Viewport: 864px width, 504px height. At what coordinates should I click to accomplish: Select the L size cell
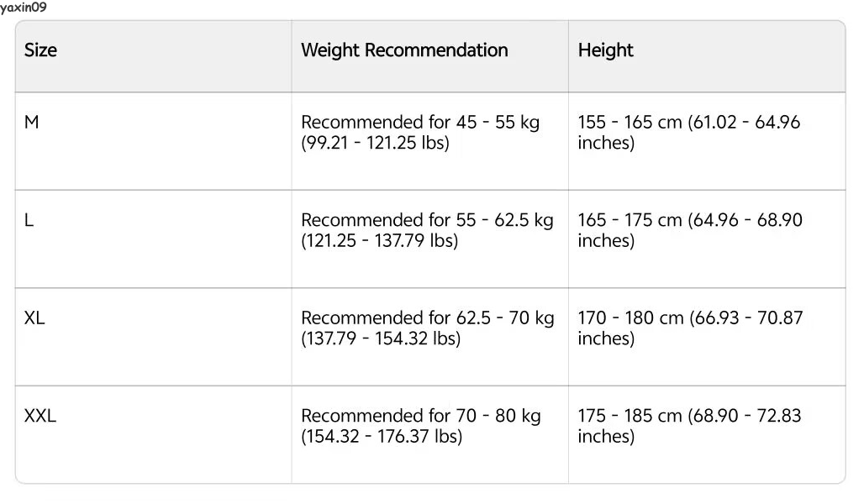(x=29, y=220)
